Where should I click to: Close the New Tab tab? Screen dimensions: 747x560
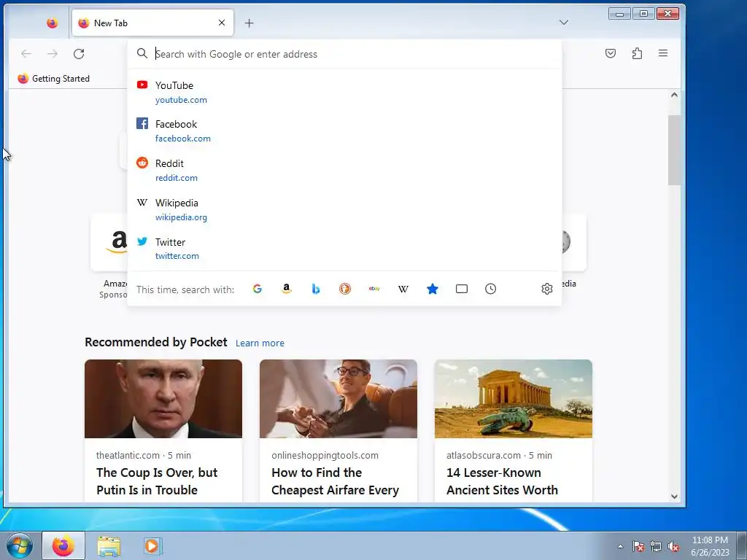click(x=222, y=23)
